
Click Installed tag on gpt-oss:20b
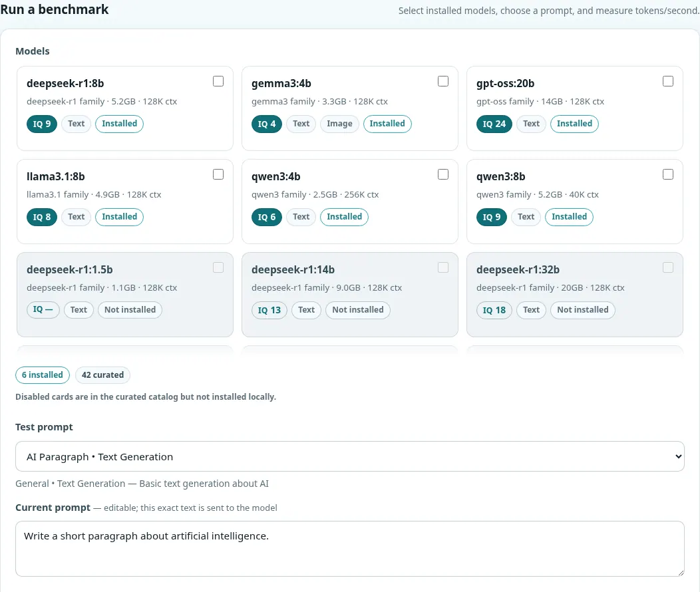click(574, 124)
